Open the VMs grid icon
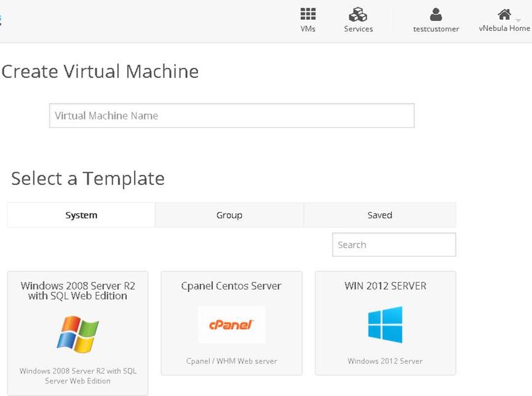Image resolution: width=532 pixels, height=396 pixels. click(x=308, y=14)
